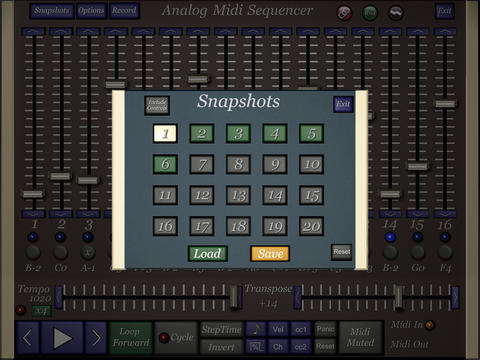
Task: Click the Tempo slider handle
Action: 234,297
